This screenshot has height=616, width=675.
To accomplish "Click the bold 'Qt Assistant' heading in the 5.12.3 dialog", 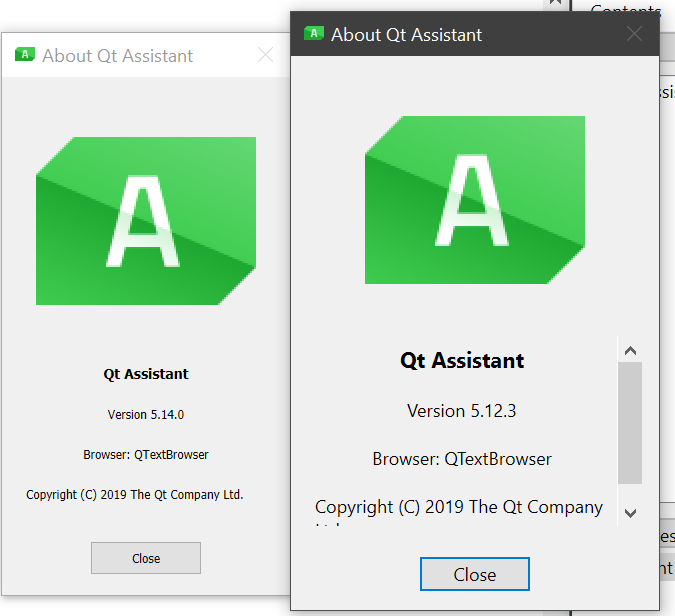I will [x=462, y=361].
